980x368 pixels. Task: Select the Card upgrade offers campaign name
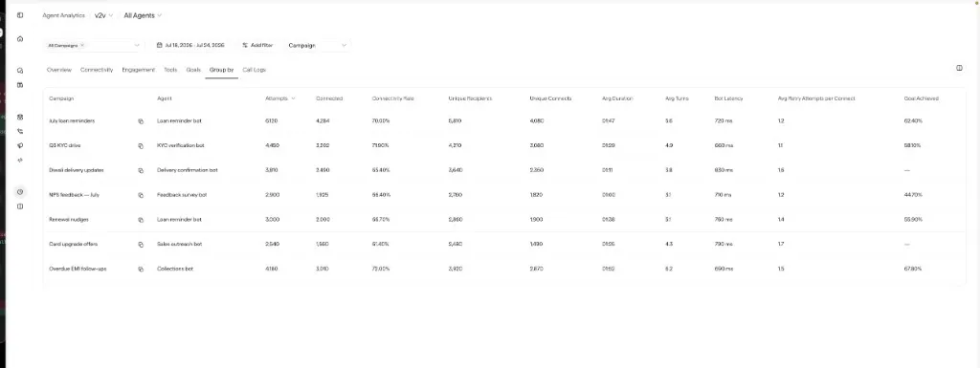73,245
